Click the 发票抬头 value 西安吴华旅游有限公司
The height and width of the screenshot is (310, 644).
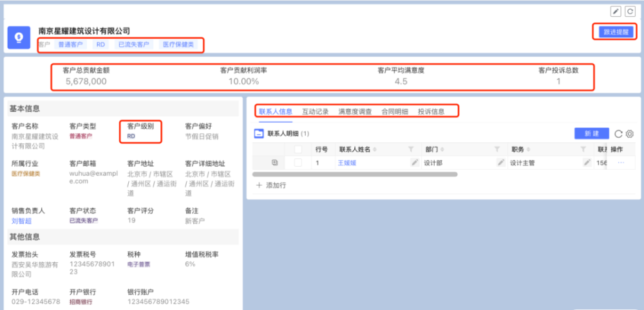[x=35, y=269]
